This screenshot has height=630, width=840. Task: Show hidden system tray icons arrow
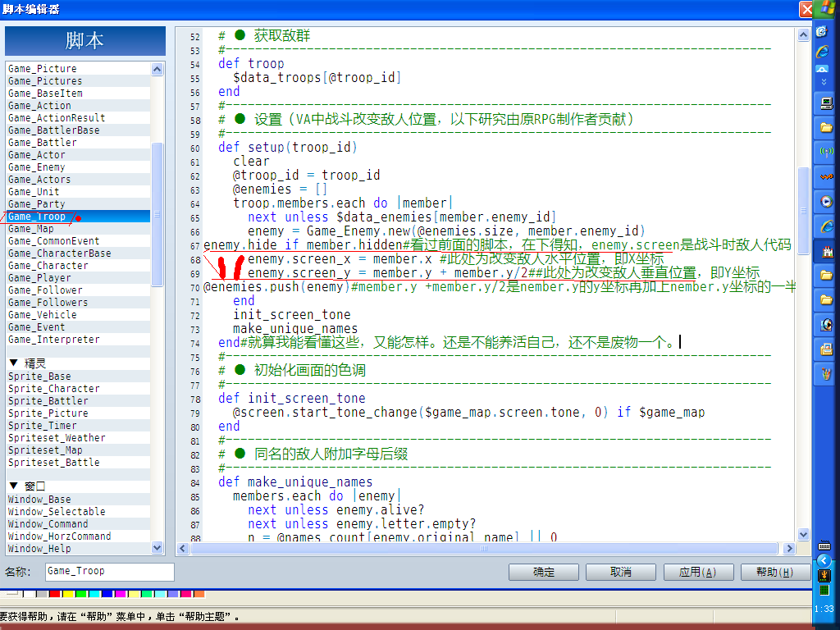[824, 560]
